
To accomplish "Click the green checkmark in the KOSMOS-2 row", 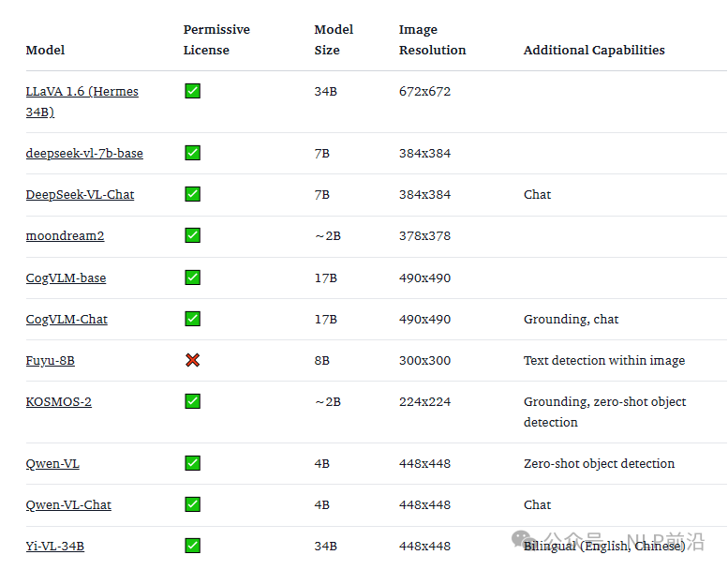I will (x=192, y=401).
